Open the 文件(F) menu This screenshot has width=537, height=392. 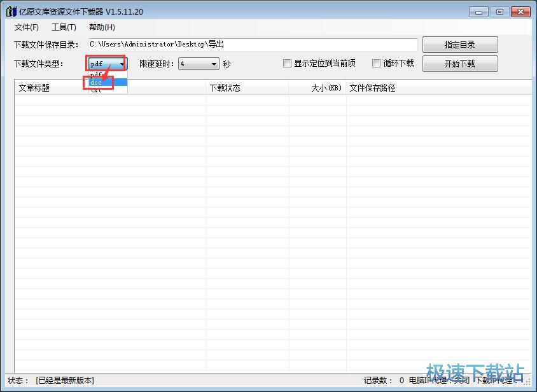pyautogui.click(x=26, y=27)
